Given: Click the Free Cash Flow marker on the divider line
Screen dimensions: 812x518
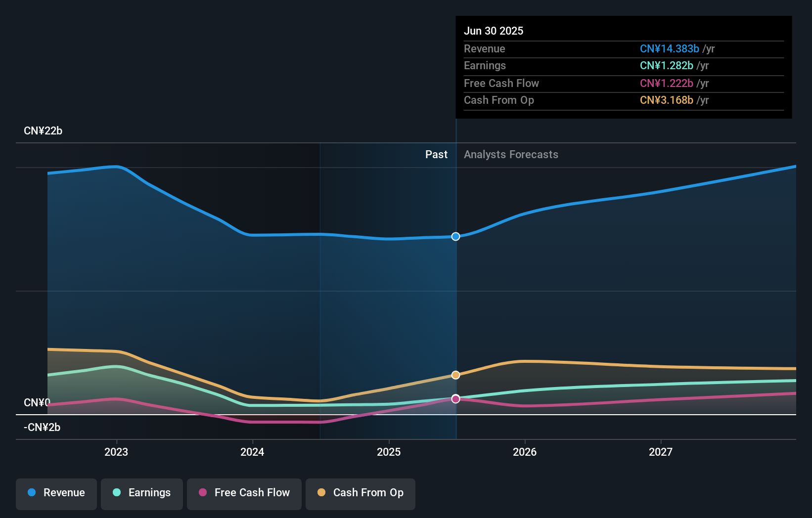Looking at the screenshot, I should click(x=455, y=398).
